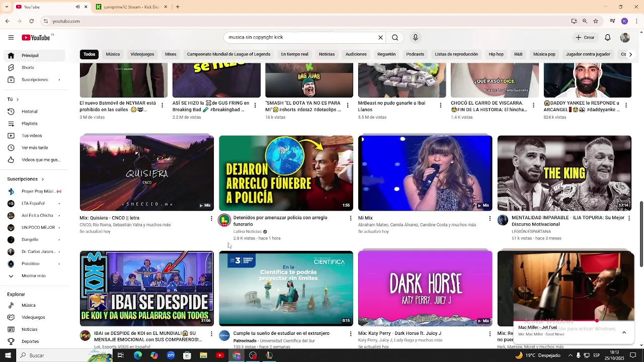Play Quisiera CNCO mix thumbnail
Viewport: 644px width, 362px height.
pyautogui.click(x=147, y=173)
